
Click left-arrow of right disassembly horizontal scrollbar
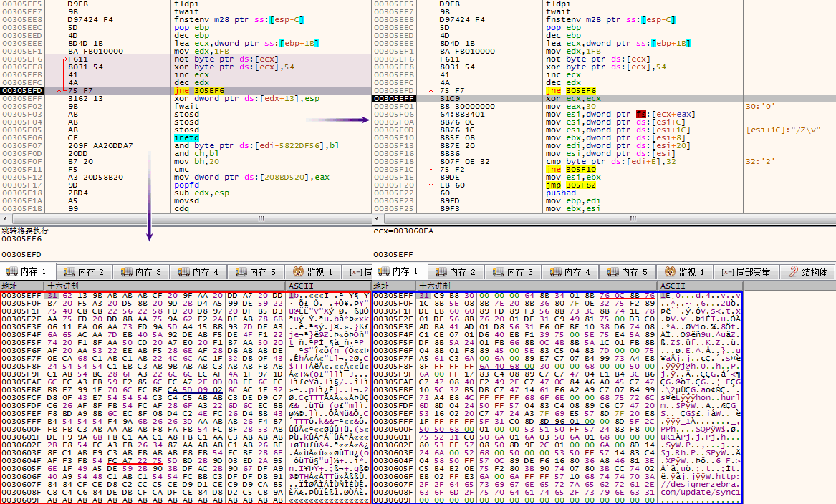click(378, 218)
